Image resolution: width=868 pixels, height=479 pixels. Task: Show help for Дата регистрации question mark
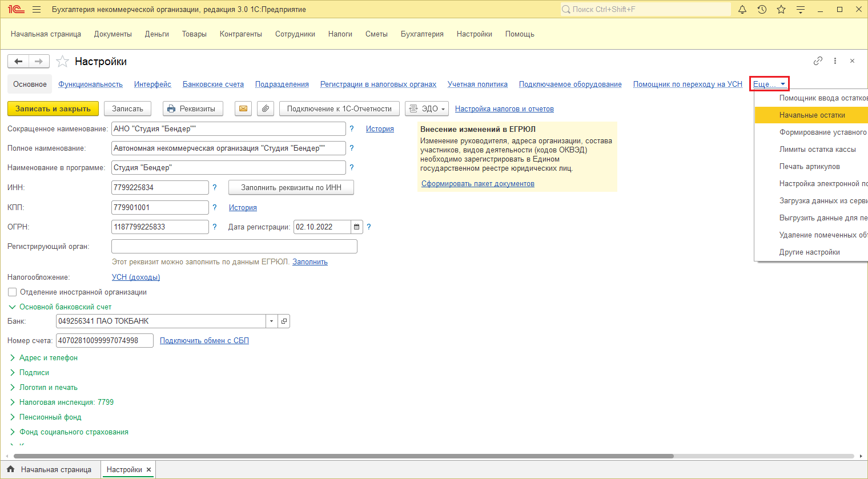(x=369, y=227)
